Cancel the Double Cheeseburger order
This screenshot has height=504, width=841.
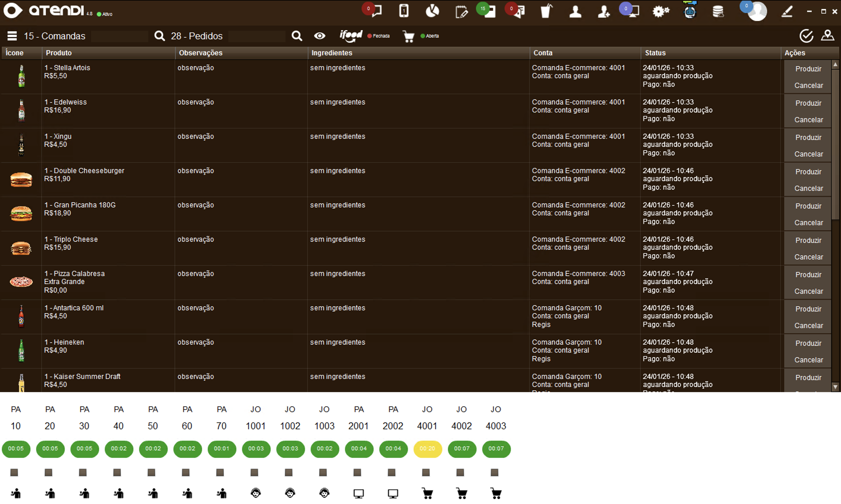(808, 188)
